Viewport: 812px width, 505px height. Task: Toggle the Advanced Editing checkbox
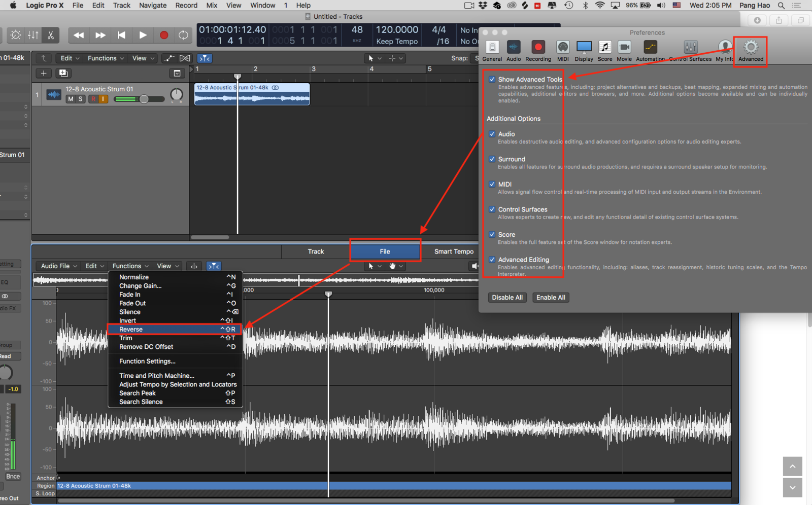pyautogui.click(x=492, y=260)
